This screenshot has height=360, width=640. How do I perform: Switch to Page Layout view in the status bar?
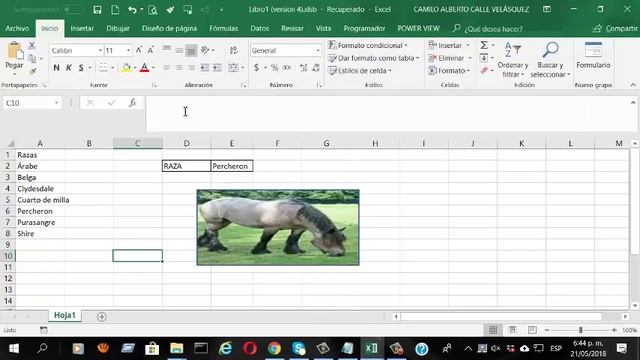click(512, 330)
